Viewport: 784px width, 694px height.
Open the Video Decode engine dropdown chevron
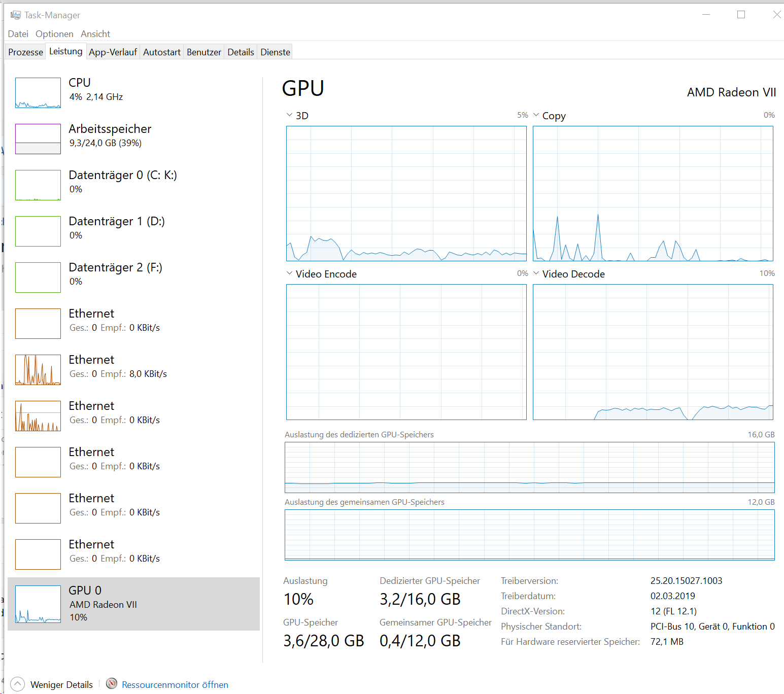tap(536, 273)
